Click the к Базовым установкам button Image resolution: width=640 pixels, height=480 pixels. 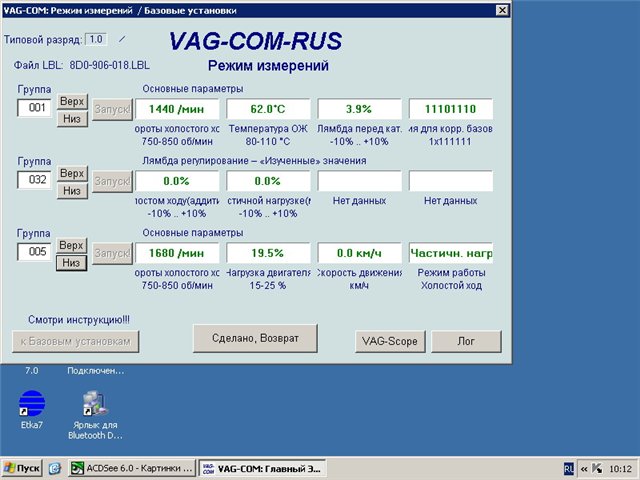point(76,341)
